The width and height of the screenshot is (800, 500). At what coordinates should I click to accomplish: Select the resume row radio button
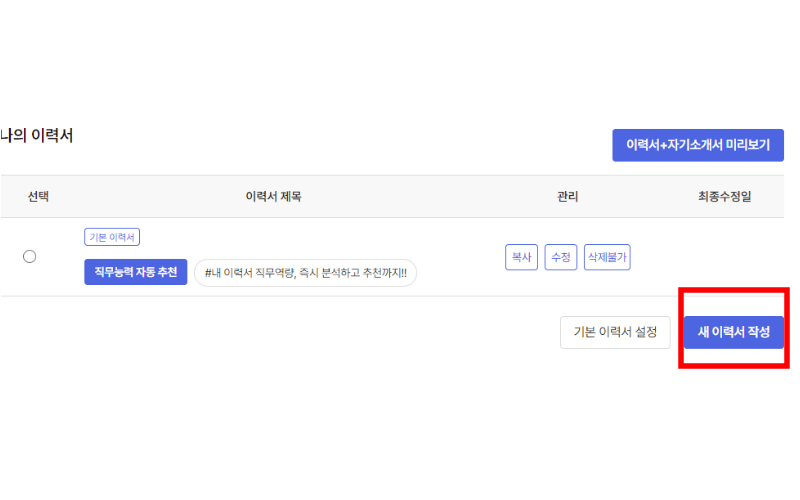point(30,256)
